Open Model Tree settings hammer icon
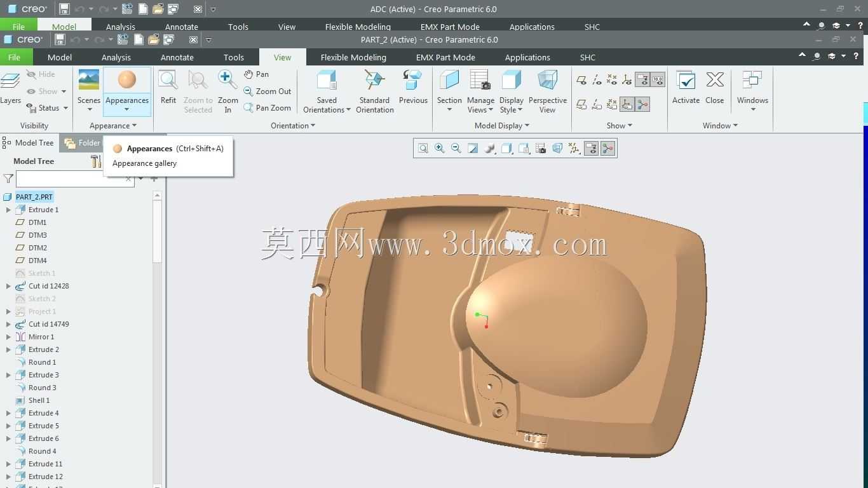The width and height of the screenshot is (868, 488). pos(96,161)
